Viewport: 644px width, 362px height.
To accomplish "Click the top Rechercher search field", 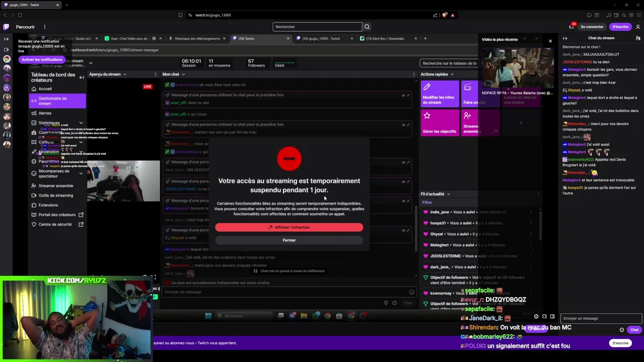I will coord(317,27).
